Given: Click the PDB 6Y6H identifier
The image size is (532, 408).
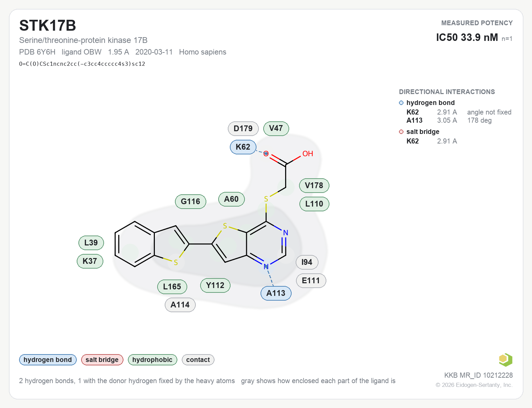Looking at the screenshot, I should pos(37,52).
